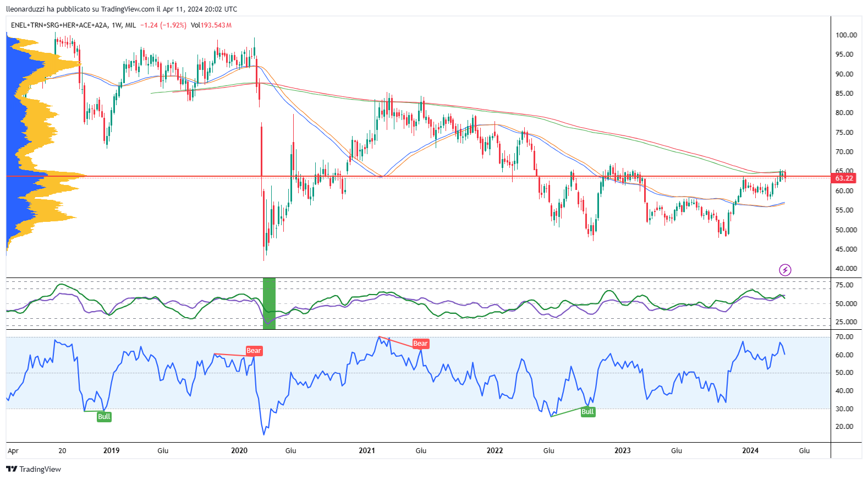
Task: Click the 2023 label on time axis
Action: [x=623, y=450]
